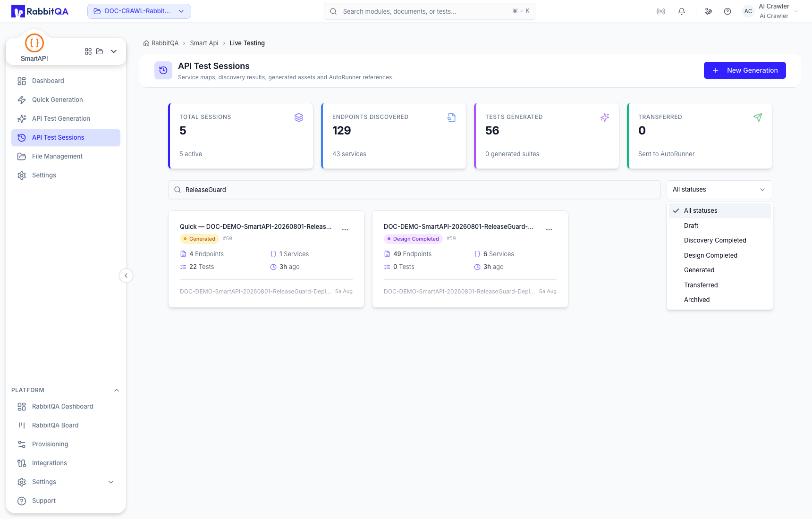
Task: Collapse the sidebar with arrow button
Action: [126, 276]
